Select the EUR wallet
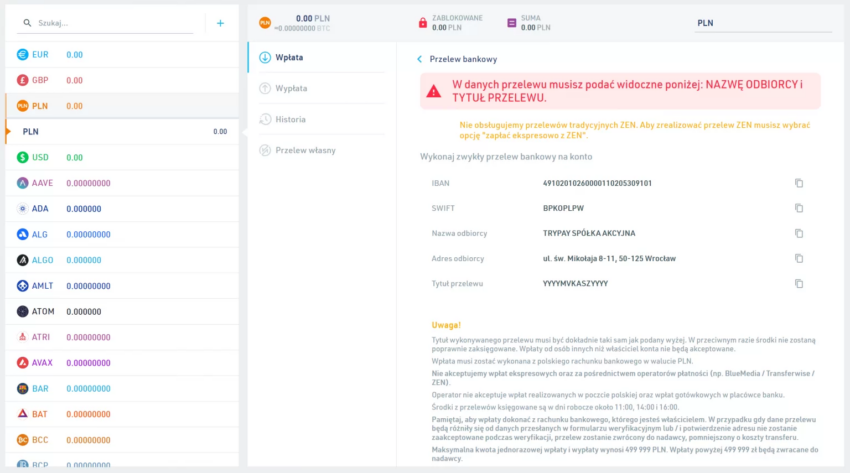The width and height of the screenshot is (850, 473). pyautogui.click(x=122, y=55)
